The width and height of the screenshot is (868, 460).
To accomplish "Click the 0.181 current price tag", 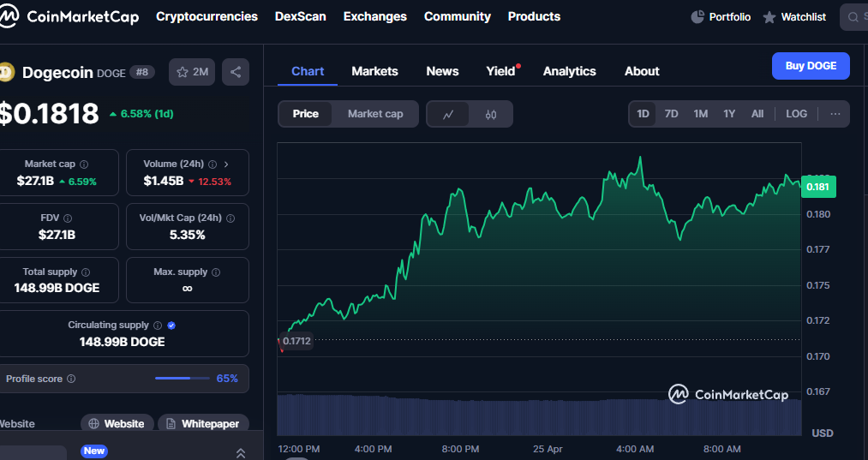I will (x=818, y=187).
